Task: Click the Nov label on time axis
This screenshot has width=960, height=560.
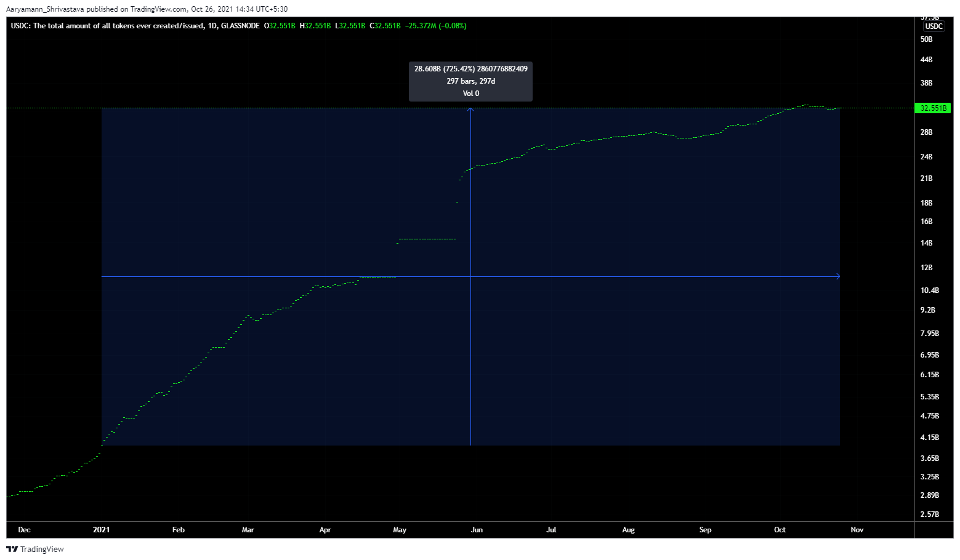Action: [857, 530]
